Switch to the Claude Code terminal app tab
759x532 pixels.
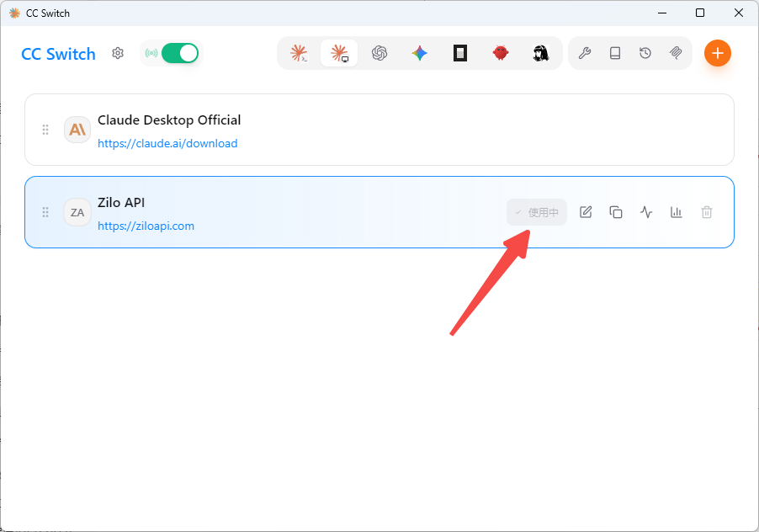click(x=299, y=53)
